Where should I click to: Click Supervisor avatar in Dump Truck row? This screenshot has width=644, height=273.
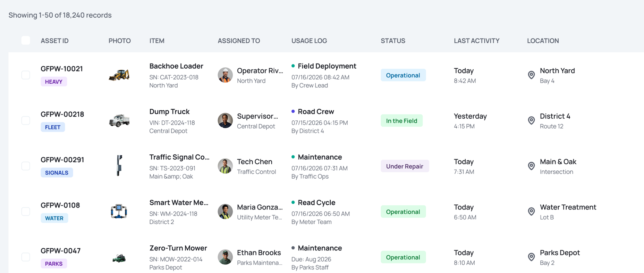(x=225, y=120)
